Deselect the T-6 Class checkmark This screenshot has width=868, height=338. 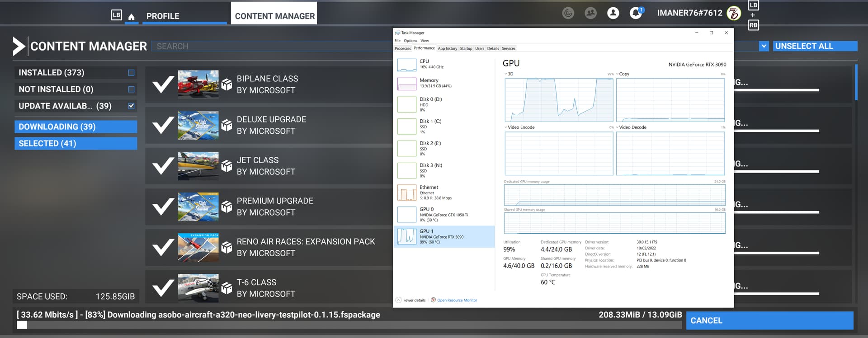pyautogui.click(x=163, y=288)
